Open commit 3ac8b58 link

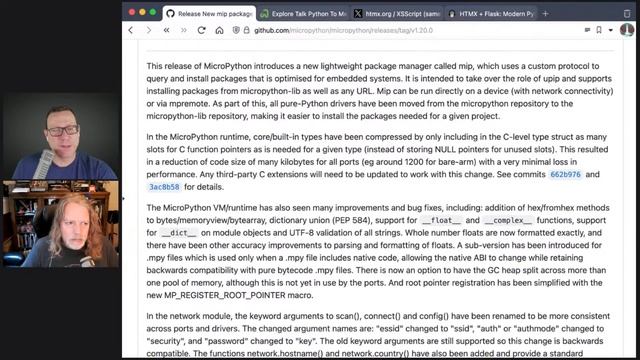(164, 187)
